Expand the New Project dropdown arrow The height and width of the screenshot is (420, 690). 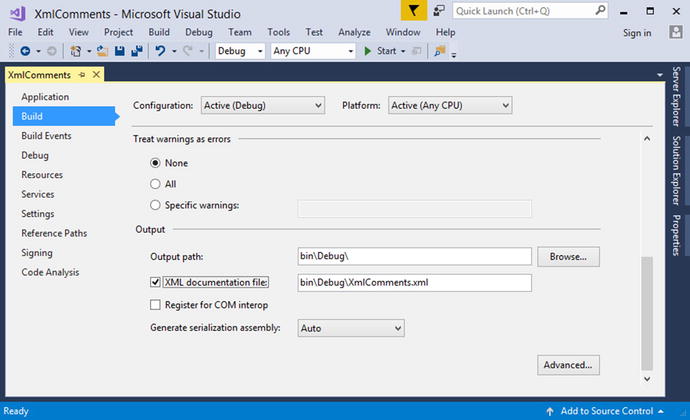point(89,52)
